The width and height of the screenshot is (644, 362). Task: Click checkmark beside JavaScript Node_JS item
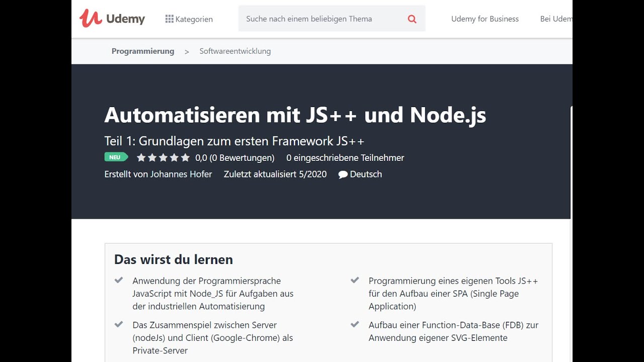pos(119,281)
